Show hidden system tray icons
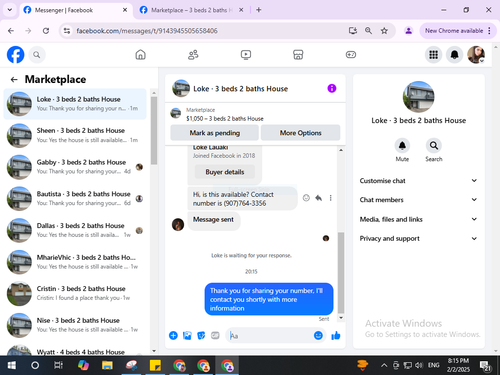The width and height of the screenshot is (500, 375). click(x=384, y=365)
